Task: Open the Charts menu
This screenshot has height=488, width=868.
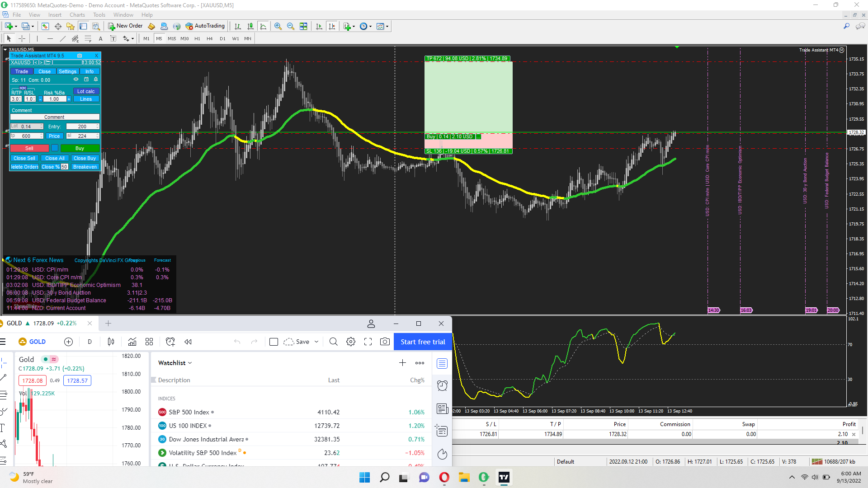Action: click(77, 15)
